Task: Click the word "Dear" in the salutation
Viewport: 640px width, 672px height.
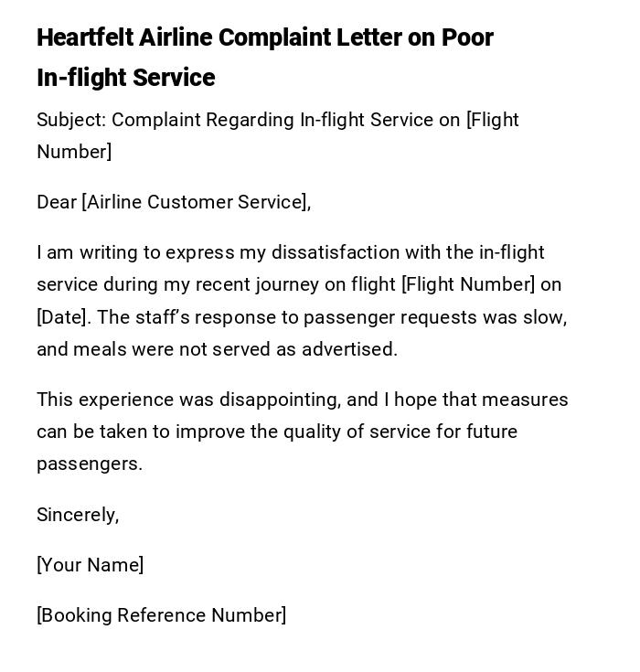Action: click(x=57, y=202)
